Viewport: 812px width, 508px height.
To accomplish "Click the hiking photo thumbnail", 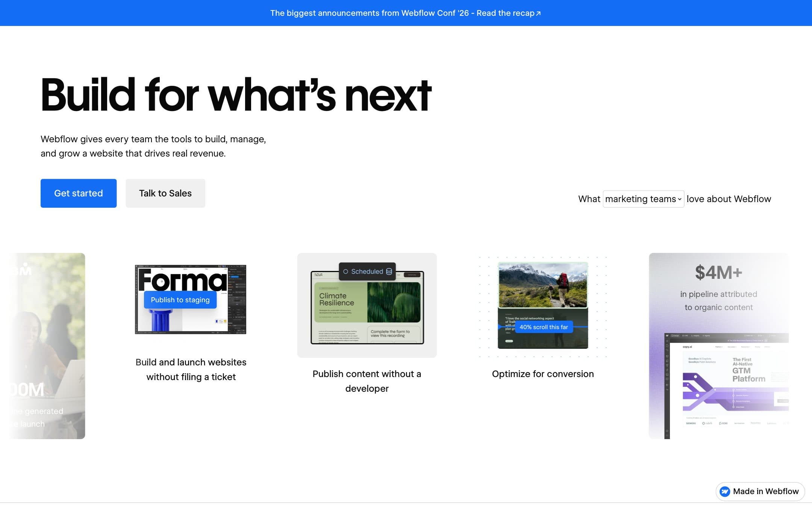I will tap(543, 285).
